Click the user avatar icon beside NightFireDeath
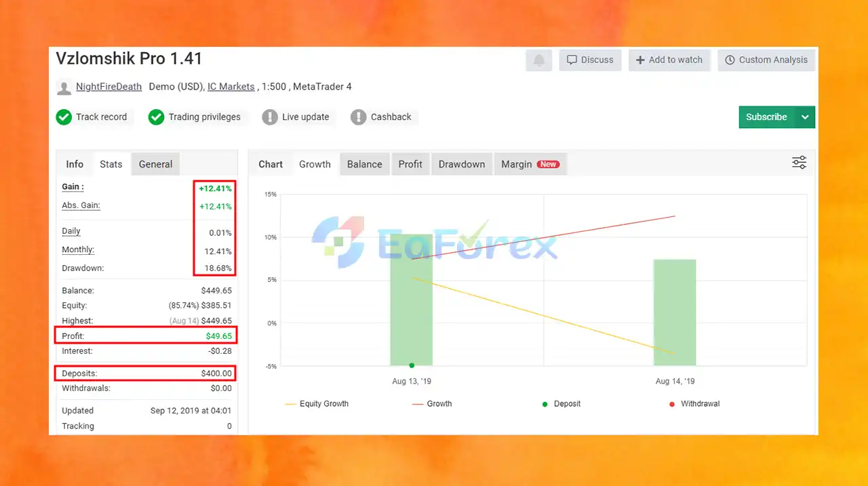The image size is (868, 486). coord(64,87)
